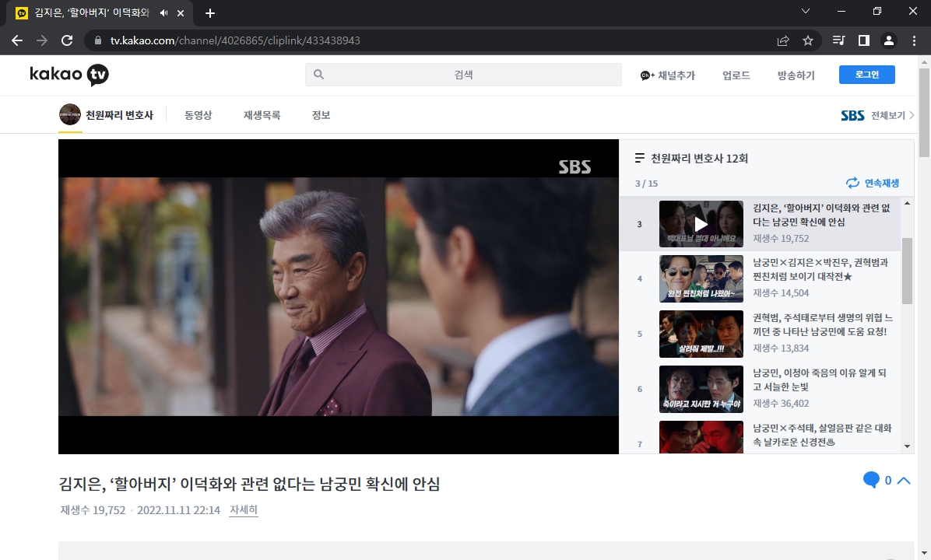Reload the Kakao TV page

coord(67,40)
